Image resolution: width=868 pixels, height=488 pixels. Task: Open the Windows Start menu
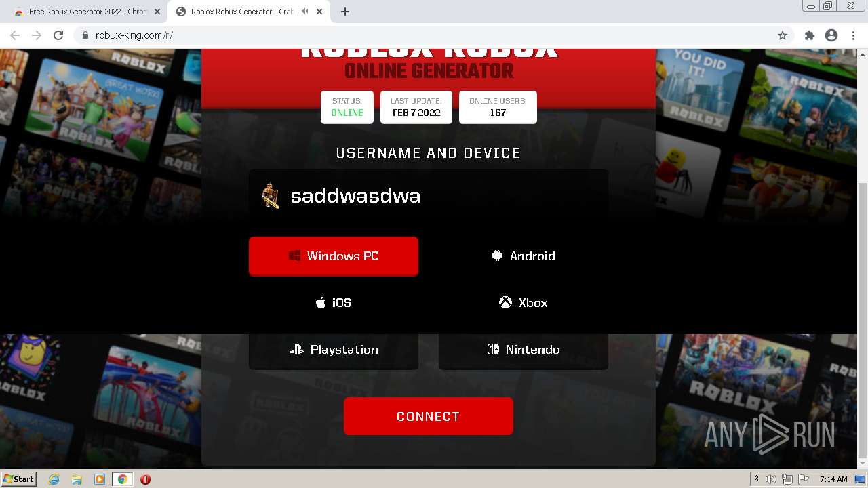18,479
